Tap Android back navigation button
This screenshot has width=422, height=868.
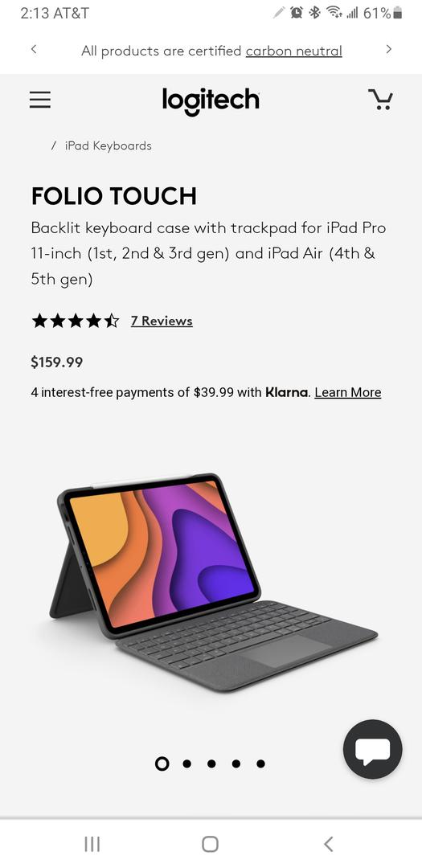(329, 844)
